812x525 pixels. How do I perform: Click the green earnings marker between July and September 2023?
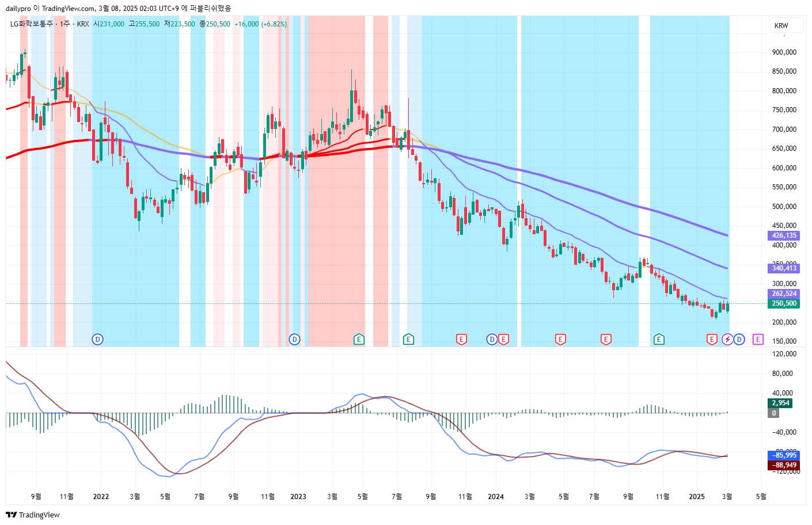pyautogui.click(x=408, y=340)
